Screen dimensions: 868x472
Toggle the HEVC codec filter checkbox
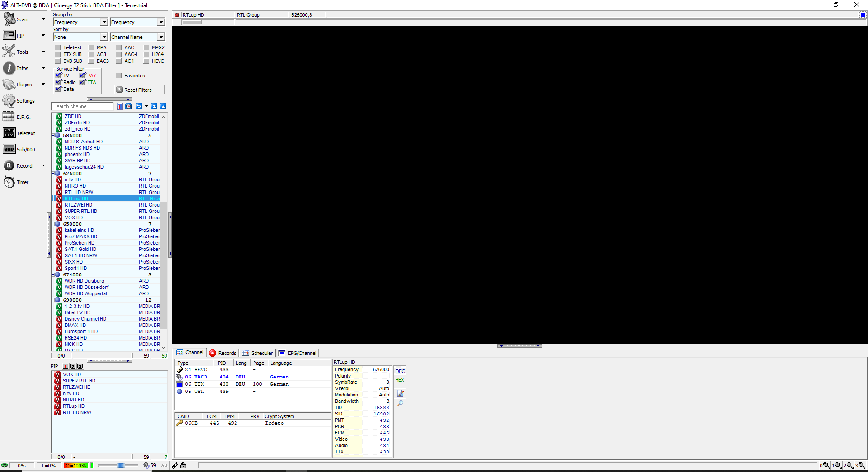click(x=146, y=61)
